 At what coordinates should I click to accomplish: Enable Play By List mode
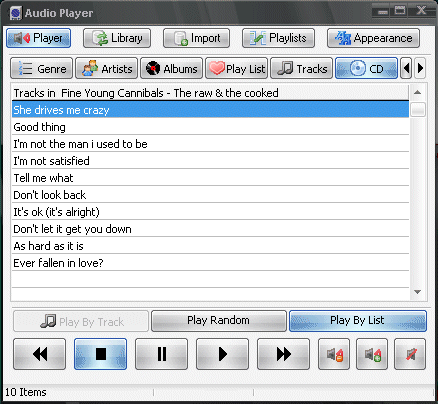pos(358,321)
